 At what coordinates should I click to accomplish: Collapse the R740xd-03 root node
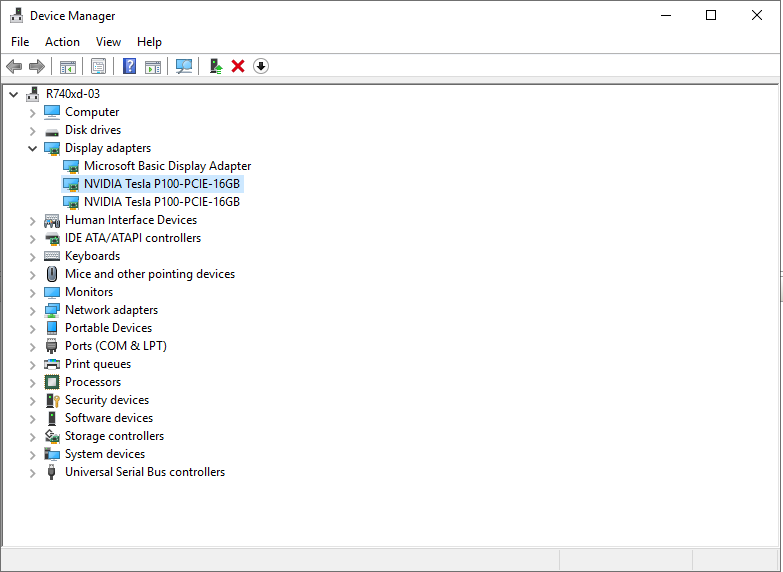(13, 94)
